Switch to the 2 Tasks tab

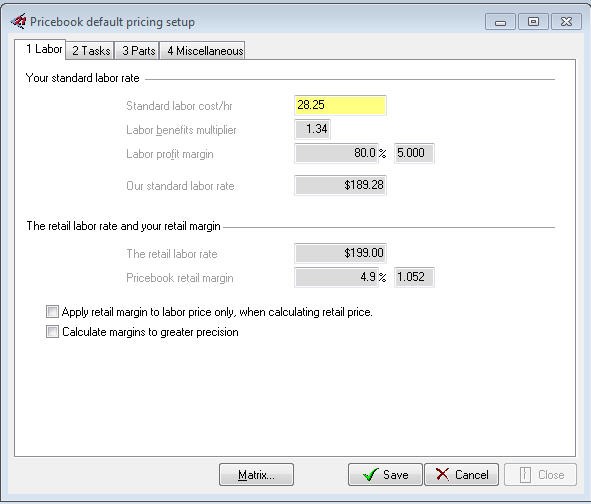(91, 51)
